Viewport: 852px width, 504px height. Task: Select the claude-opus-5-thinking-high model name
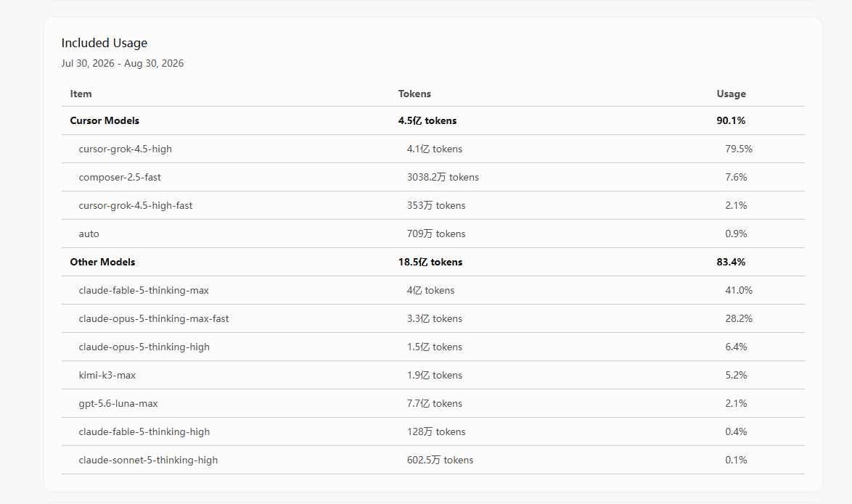pyautogui.click(x=144, y=347)
